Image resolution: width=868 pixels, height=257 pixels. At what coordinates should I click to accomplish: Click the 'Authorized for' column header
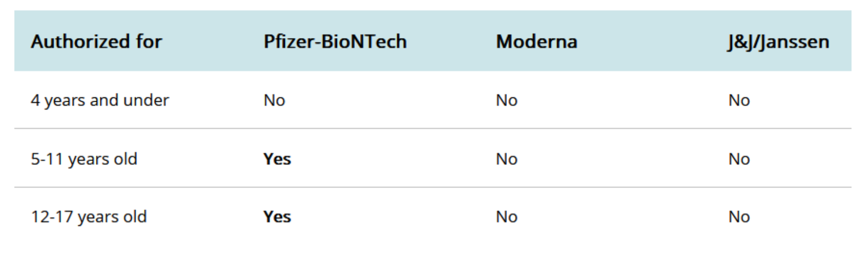point(96,41)
